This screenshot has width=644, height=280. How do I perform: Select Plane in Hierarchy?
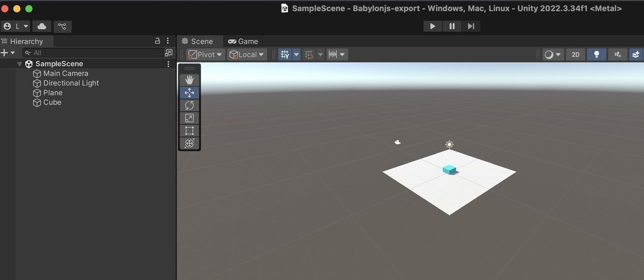click(53, 93)
